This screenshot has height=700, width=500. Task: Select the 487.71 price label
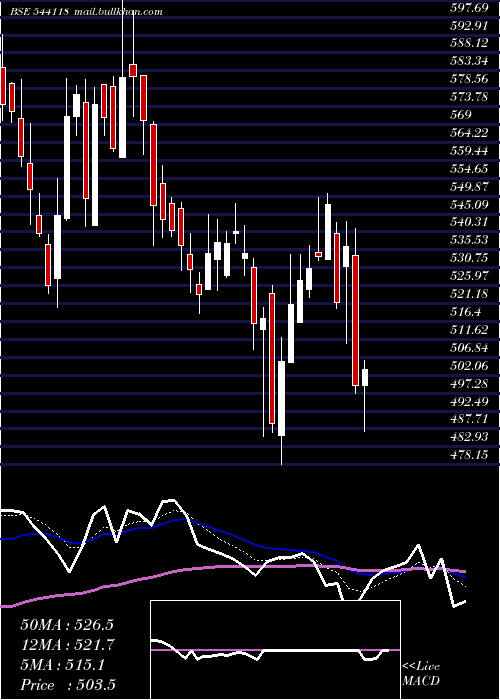[x=469, y=419]
